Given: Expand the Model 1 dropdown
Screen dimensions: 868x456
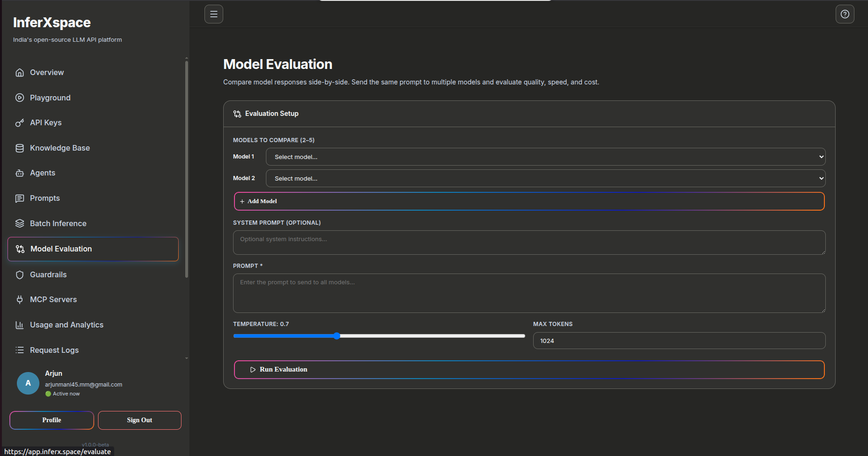Looking at the screenshot, I should click(545, 157).
